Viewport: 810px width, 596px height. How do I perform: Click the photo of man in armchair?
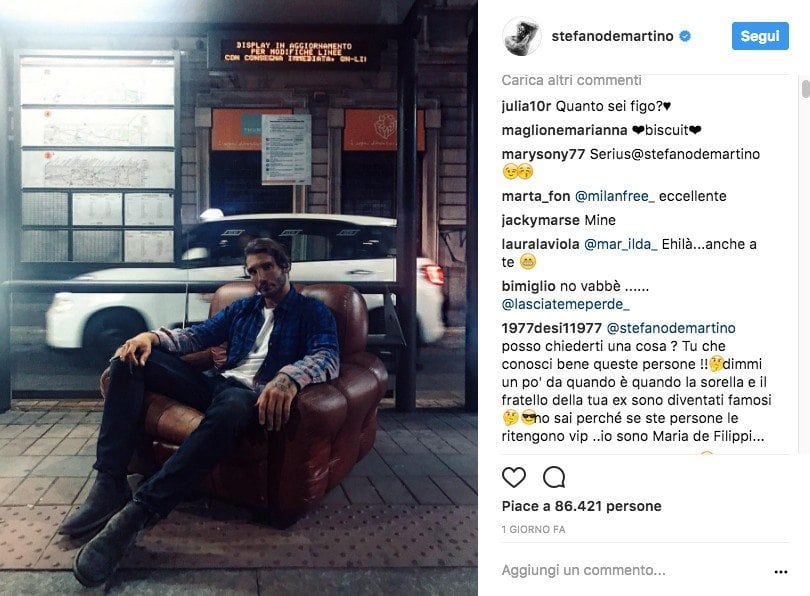(239, 298)
